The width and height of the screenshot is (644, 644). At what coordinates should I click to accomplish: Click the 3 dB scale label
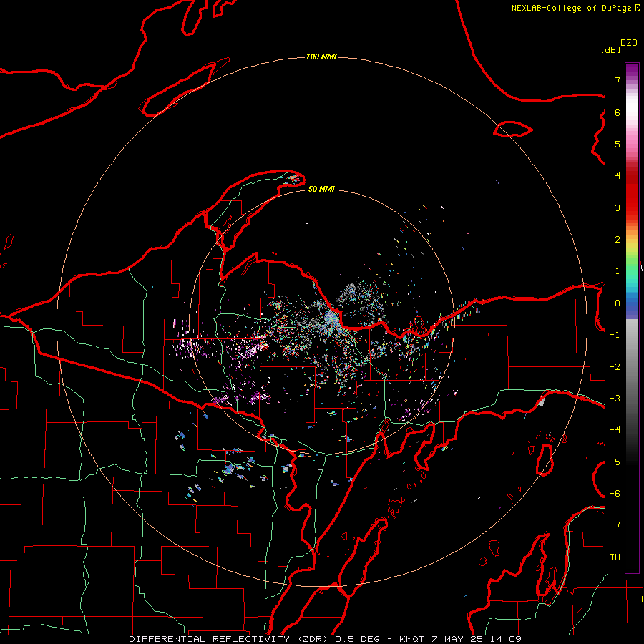point(618,208)
